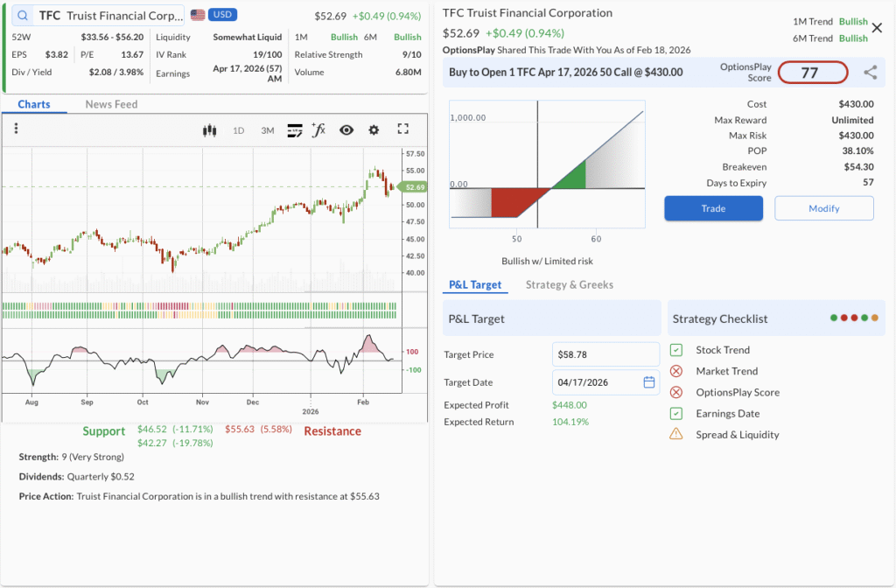Viewport: 896px width, 588px height.
Task: Change the 1D chart interval selector
Action: (238, 130)
